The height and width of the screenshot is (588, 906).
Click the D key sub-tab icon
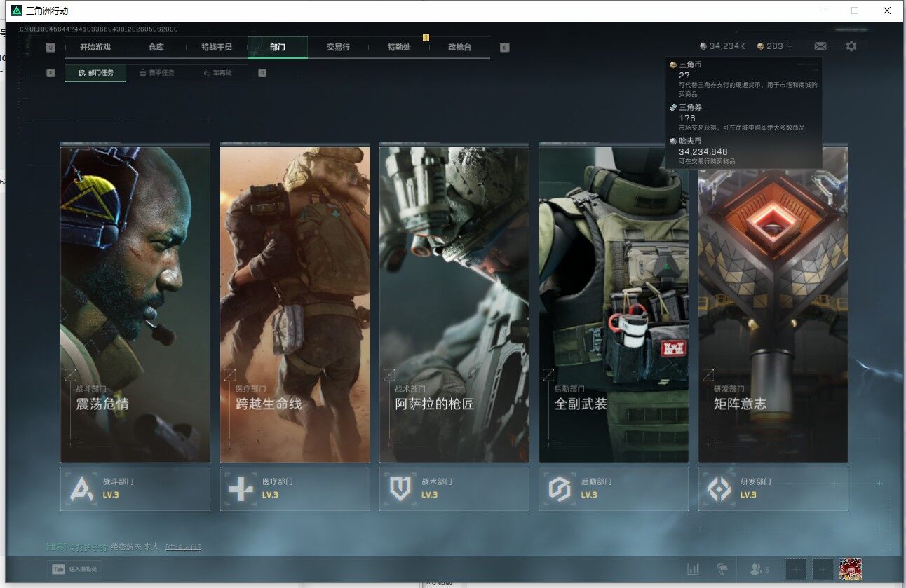click(x=262, y=72)
